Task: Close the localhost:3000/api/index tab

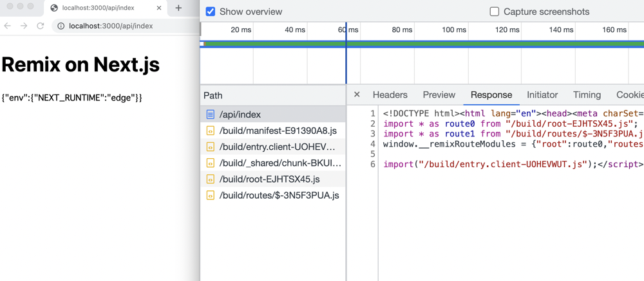Action: point(159,8)
